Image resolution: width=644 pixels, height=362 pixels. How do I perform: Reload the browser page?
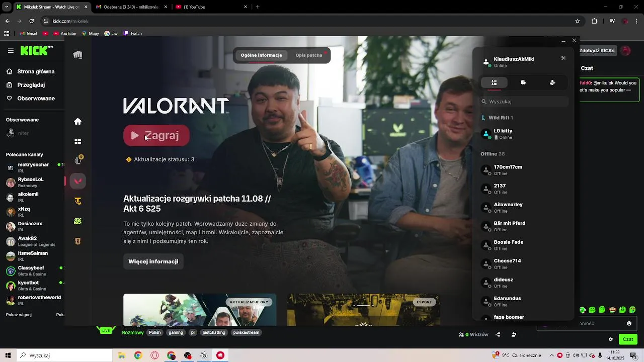[x=32, y=21]
